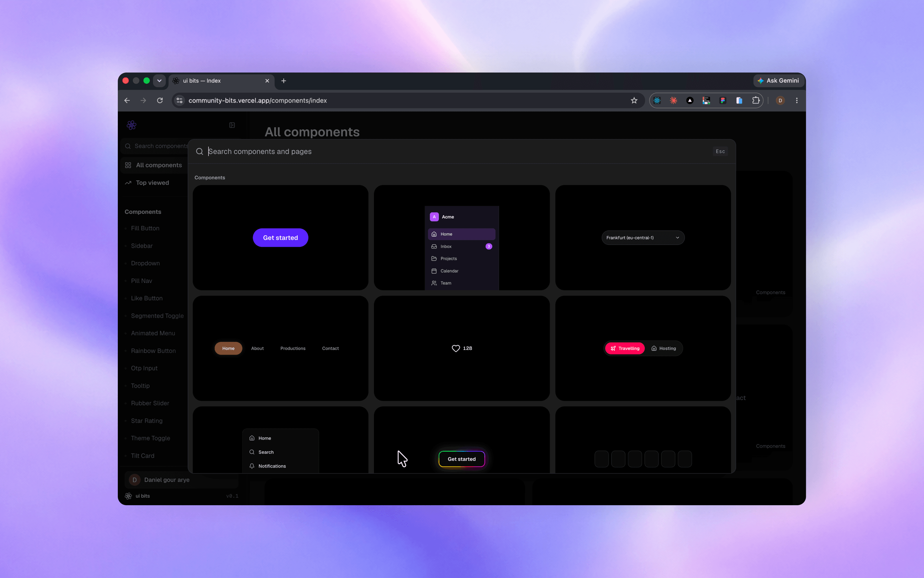Click the address bar URL
The height and width of the screenshot is (578, 924).
pos(257,101)
